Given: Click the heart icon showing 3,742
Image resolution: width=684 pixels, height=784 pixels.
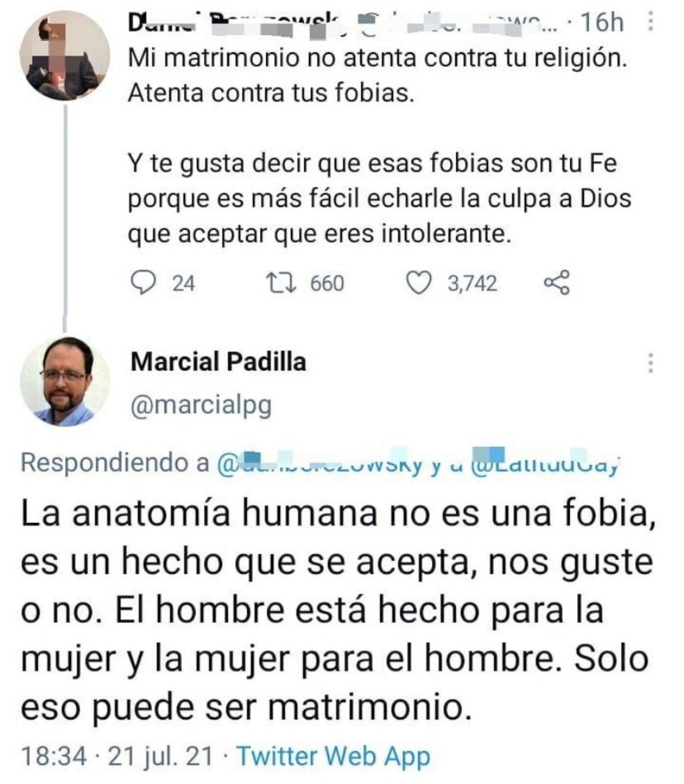Looking at the screenshot, I should (421, 280).
